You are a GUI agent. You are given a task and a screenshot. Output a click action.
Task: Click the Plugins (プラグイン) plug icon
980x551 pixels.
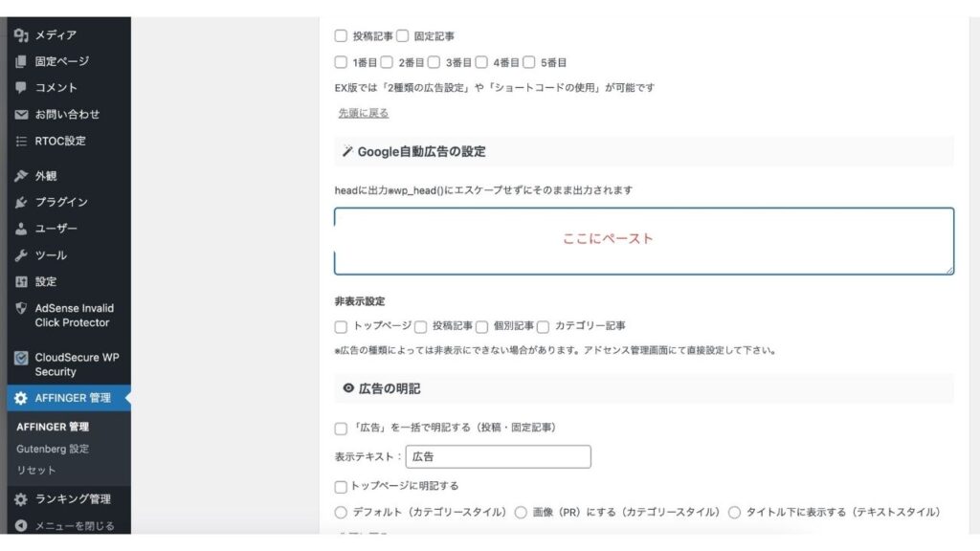(21, 203)
